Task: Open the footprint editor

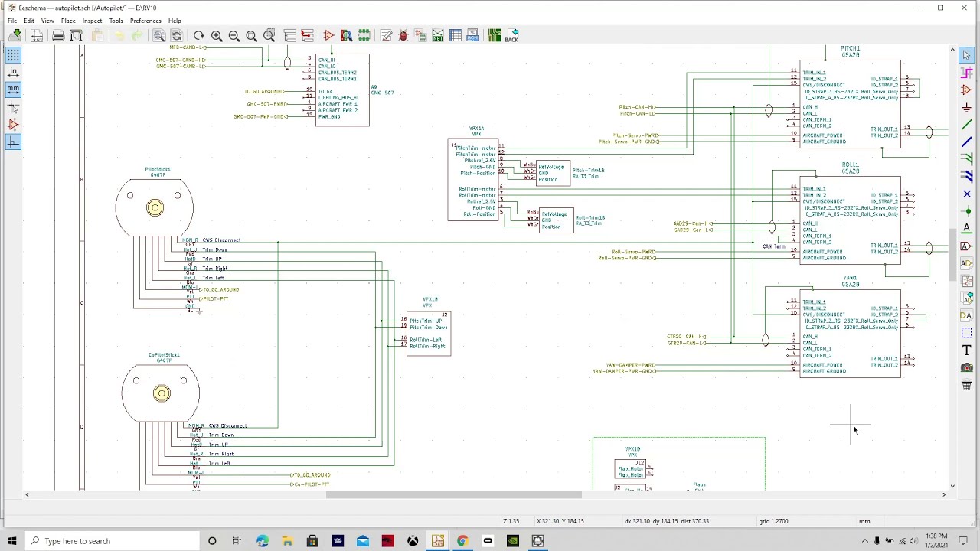Action: [364, 35]
